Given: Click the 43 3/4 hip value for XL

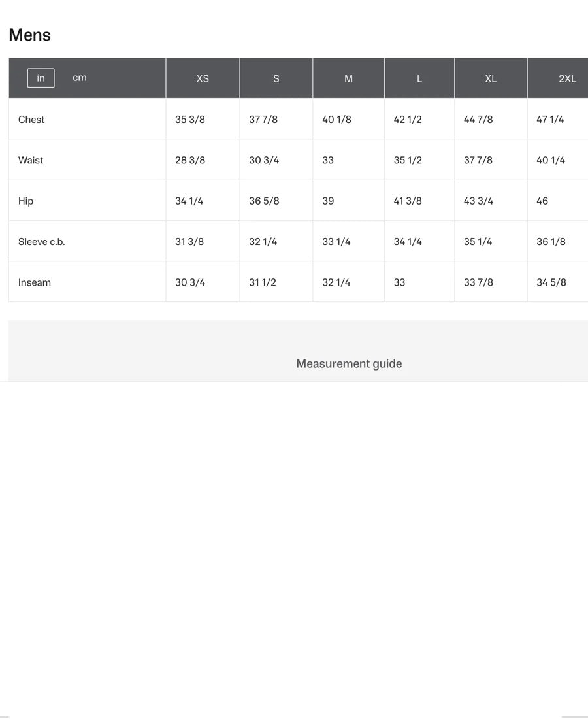Looking at the screenshot, I should (x=478, y=201).
